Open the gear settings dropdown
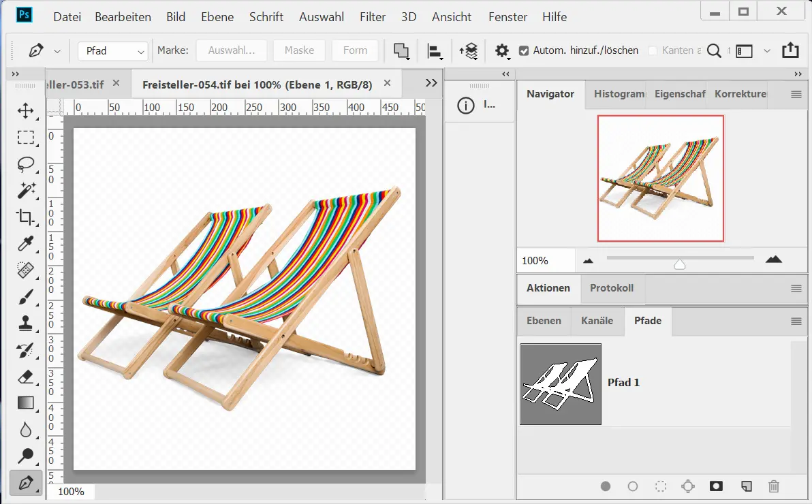 (502, 51)
